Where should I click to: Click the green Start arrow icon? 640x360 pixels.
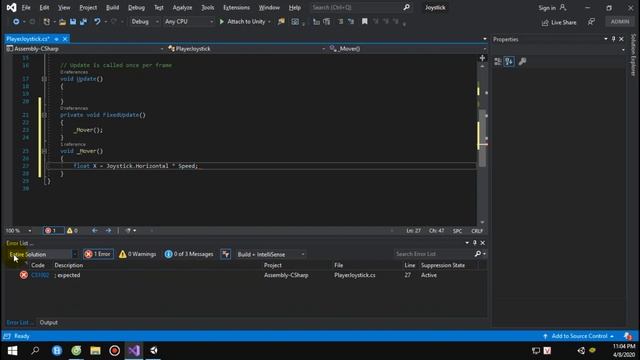click(x=222, y=22)
